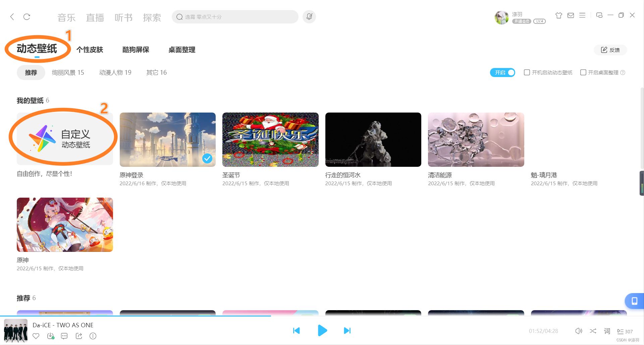This screenshot has width=644, height=345.
Task: Select the 圣诞节 wallpaper thumbnail
Action: pyautogui.click(x=270, y=140)
